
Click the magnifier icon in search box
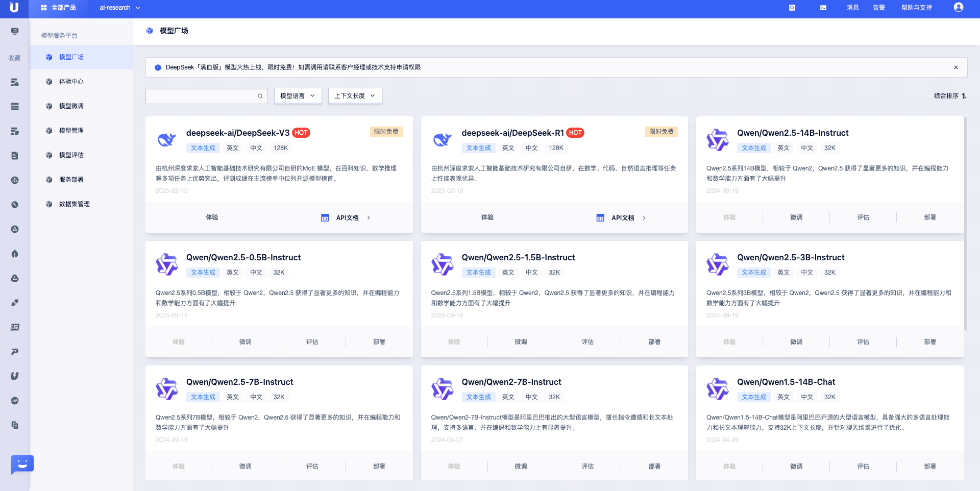tap(260, 96)
